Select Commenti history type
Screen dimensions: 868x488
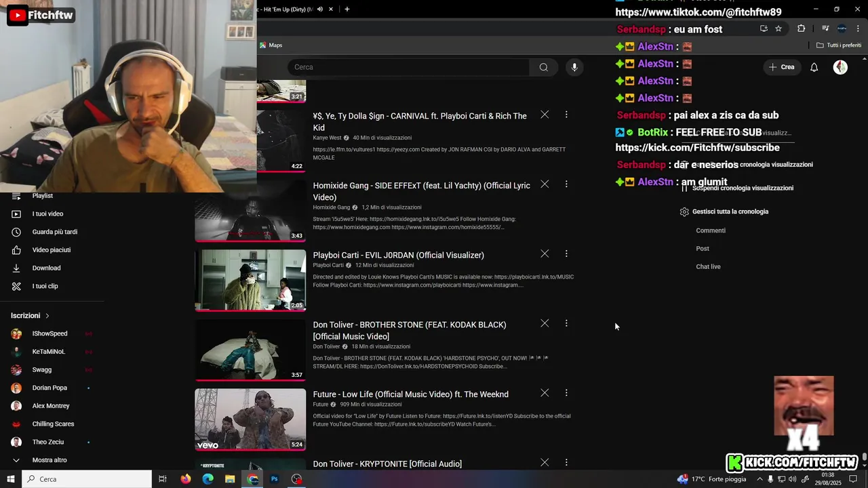click(x=711, y=230)
